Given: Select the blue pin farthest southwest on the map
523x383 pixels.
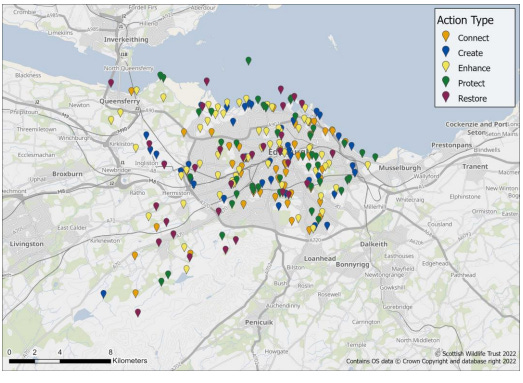Looking at the screenshot, I should pyautogui.click(x=103, y=294).
